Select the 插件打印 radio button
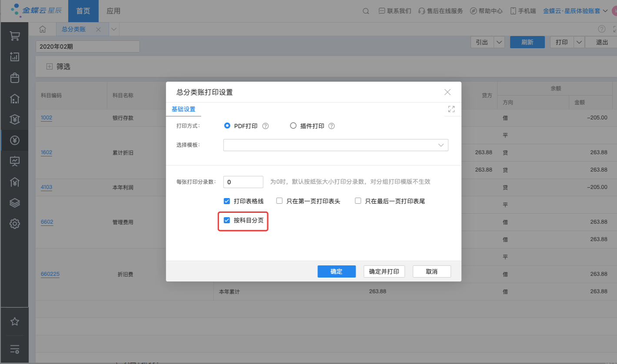 tap(293, 126)
